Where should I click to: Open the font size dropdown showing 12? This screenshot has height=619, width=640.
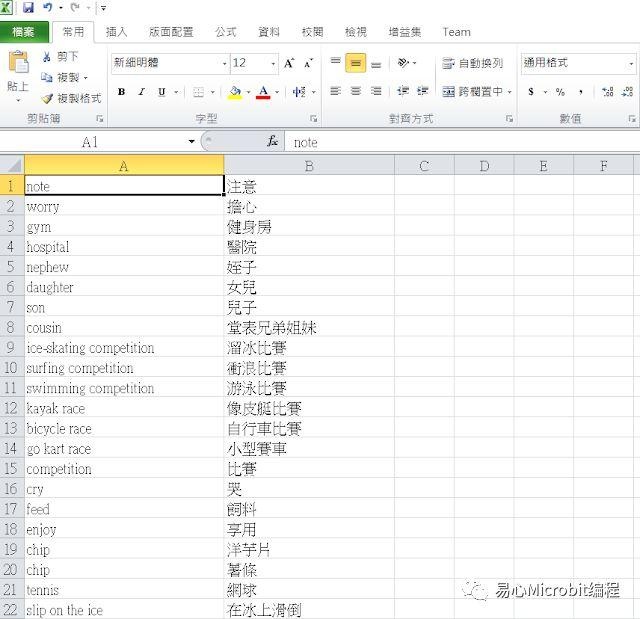tap(273, 64)
